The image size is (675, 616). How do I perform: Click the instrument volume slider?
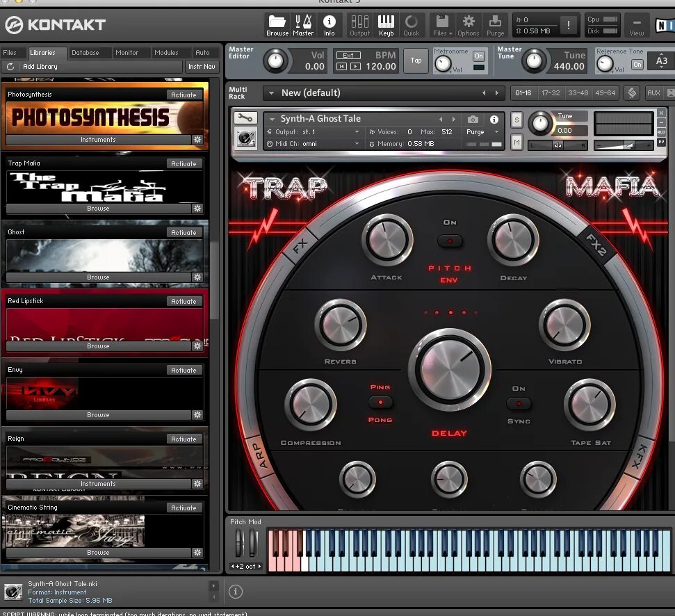pyautogui.click(x=624, y=145)
